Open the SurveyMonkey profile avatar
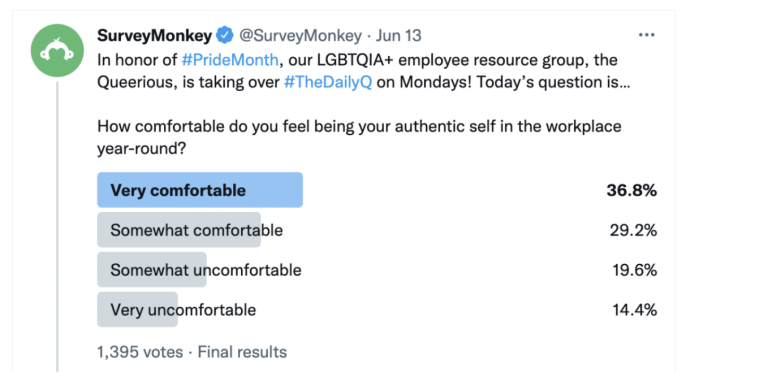The width and height of the screenshot is (768, 381). coord(57,50)
